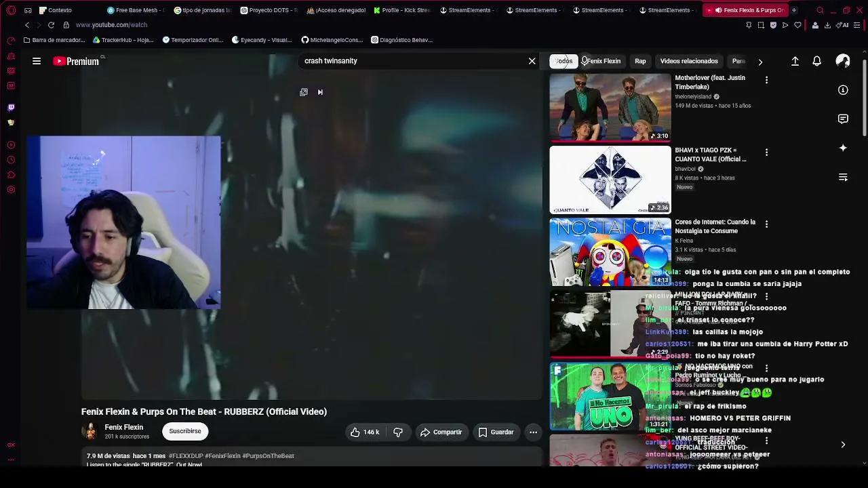Open more actions ellipsis under video
This screenshot has width=868, height=488.
coord(533,432)
